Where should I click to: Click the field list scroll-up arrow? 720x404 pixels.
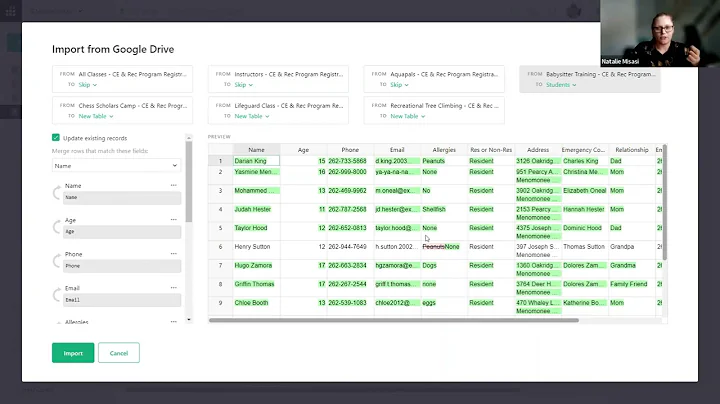[x=189, y=138]
